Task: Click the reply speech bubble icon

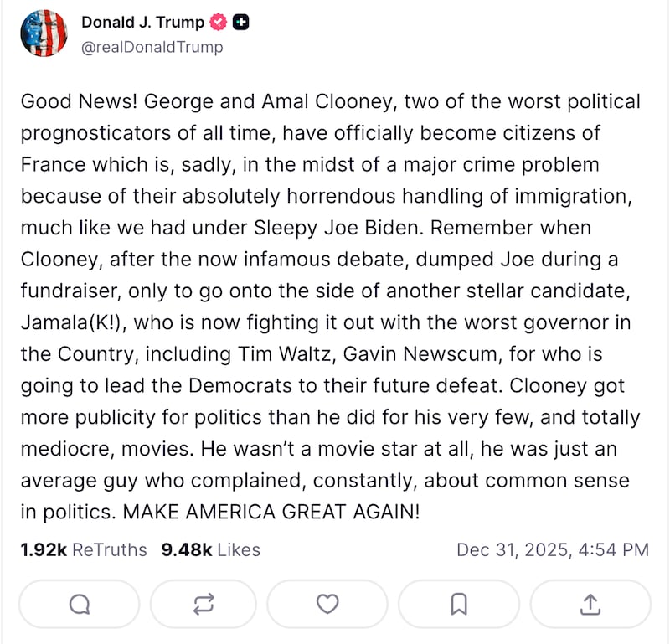Action: click(79, 604)
